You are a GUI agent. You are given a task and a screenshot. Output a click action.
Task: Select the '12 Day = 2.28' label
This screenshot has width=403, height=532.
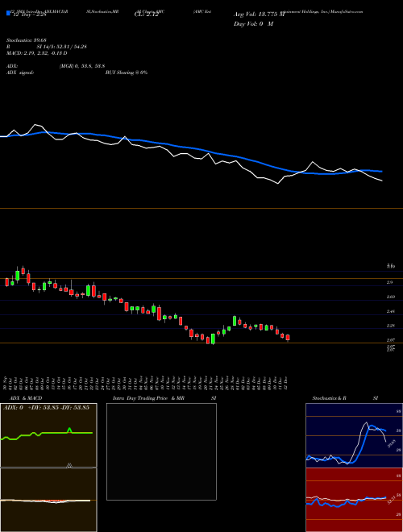[x=28, y=15]
